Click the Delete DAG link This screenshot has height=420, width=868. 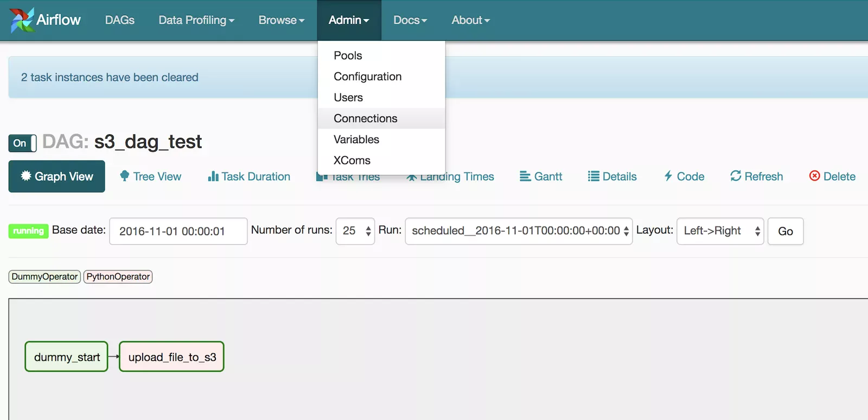(x=832, y=176)
